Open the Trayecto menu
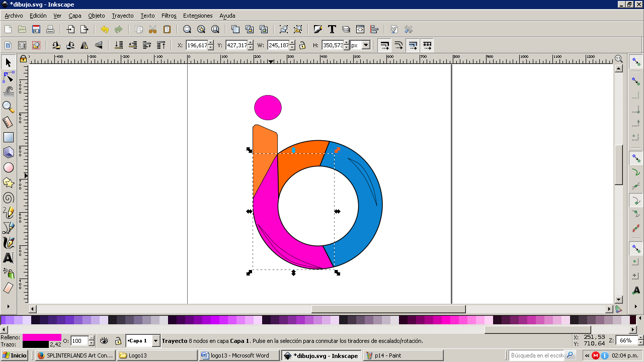 [x=122, y=16]
